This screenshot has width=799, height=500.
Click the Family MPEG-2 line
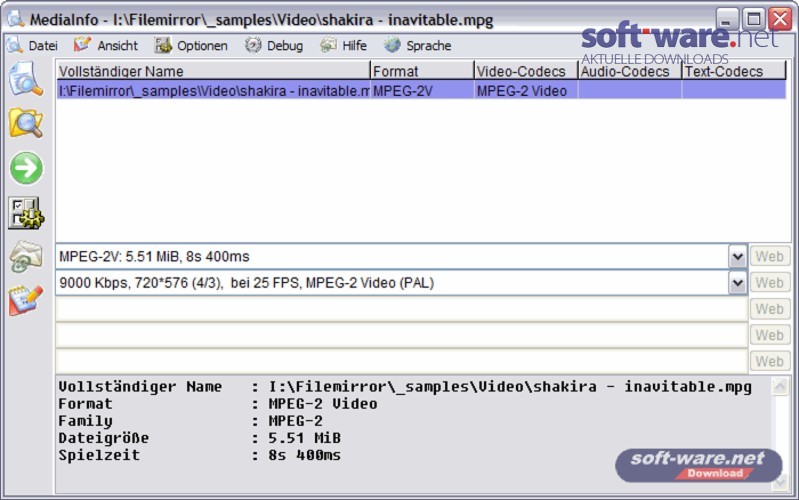191,420
